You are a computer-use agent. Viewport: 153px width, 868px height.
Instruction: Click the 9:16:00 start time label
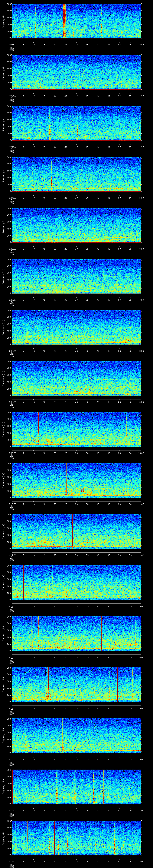[12, 810]
